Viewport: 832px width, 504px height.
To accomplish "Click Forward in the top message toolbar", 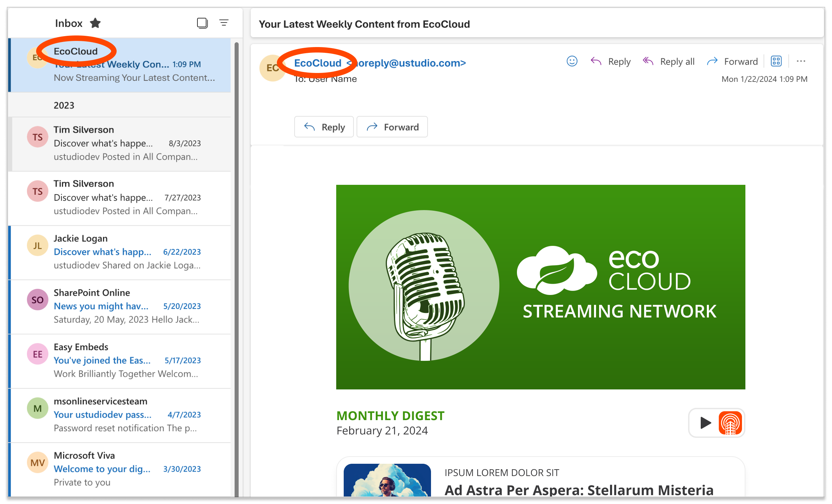I will [732, 62].
